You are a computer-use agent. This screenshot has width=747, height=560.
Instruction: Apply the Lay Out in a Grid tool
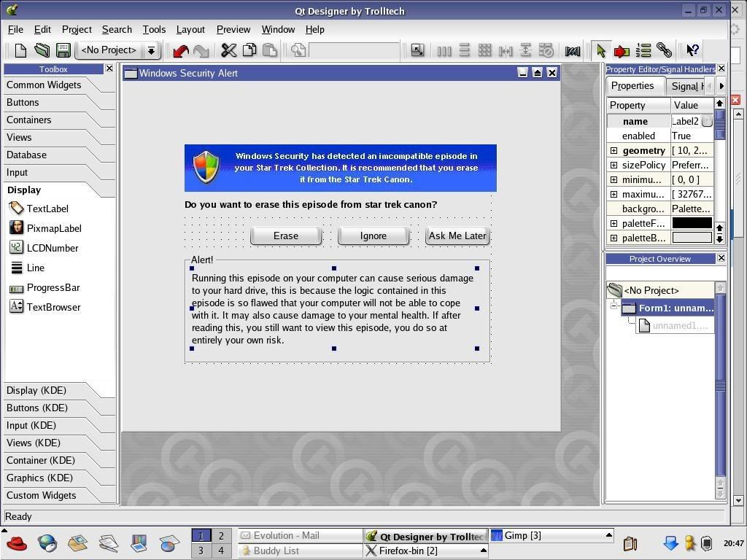pos(484,50)
